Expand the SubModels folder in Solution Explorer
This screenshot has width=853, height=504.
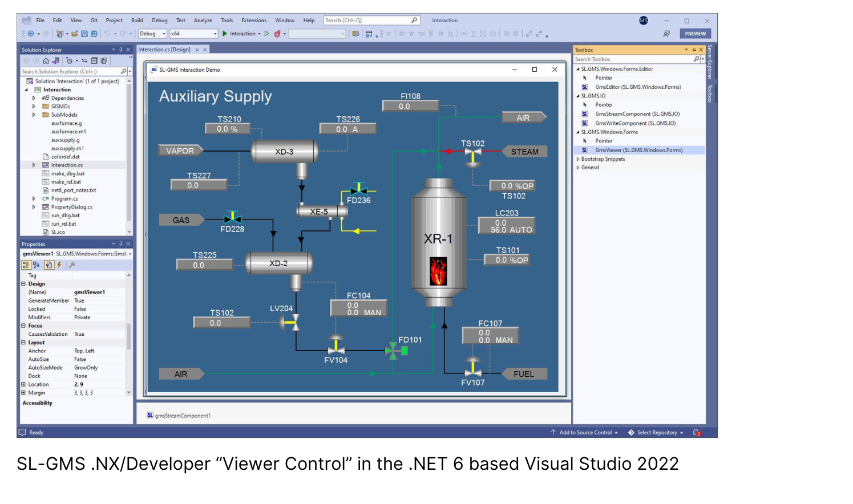34,115
